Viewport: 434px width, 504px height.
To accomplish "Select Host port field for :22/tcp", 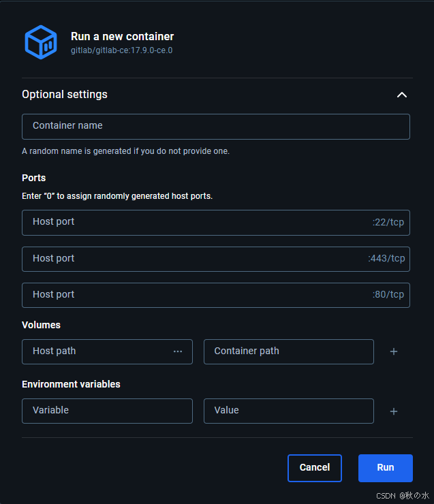I will [216, 223].
